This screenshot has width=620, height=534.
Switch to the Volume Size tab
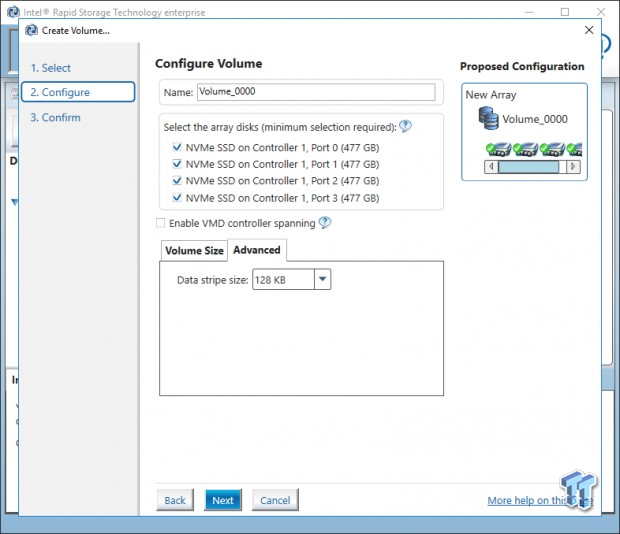(x=194, y=251)
